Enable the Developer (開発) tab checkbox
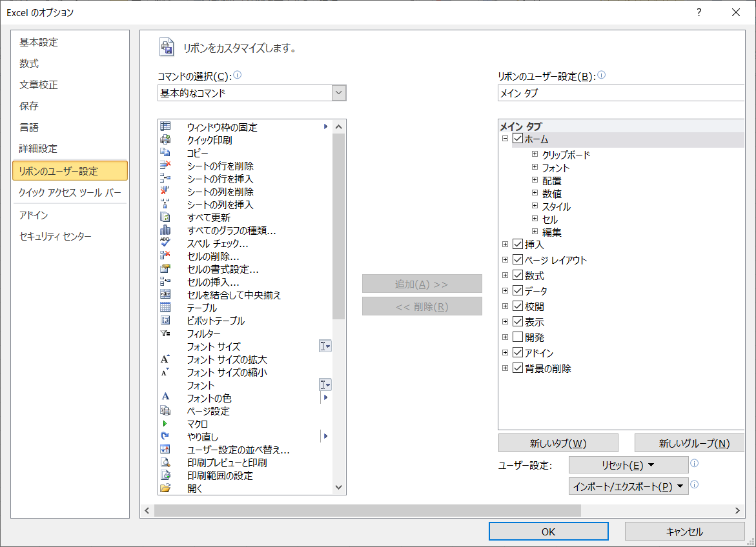This screenshot has height=547, width=756. coord(518,337)
